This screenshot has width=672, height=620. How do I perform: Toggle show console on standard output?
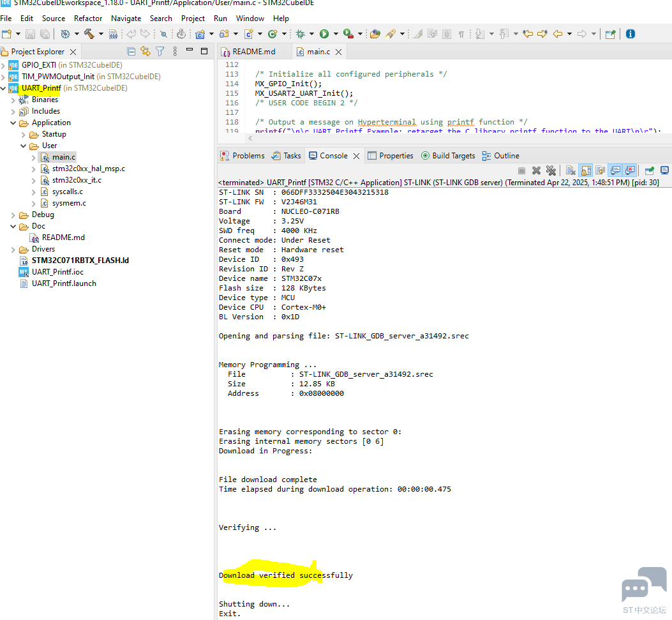[615, 170]
